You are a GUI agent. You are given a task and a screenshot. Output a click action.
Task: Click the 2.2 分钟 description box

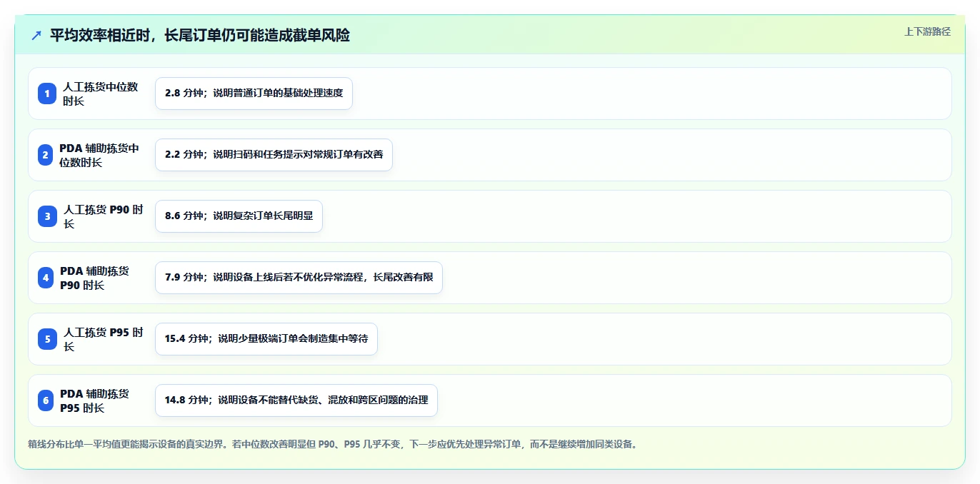(x=274, y=155)
